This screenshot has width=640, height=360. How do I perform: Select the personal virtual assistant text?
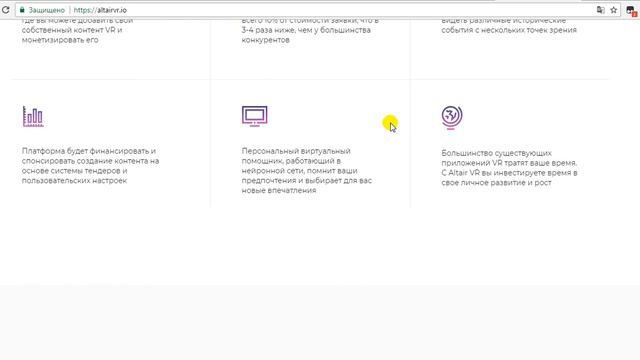pos(307,171)
